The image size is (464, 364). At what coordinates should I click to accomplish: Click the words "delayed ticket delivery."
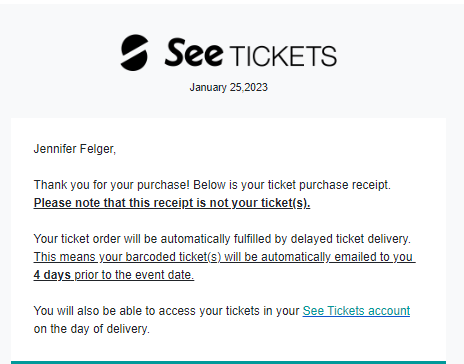coord(351,239)
